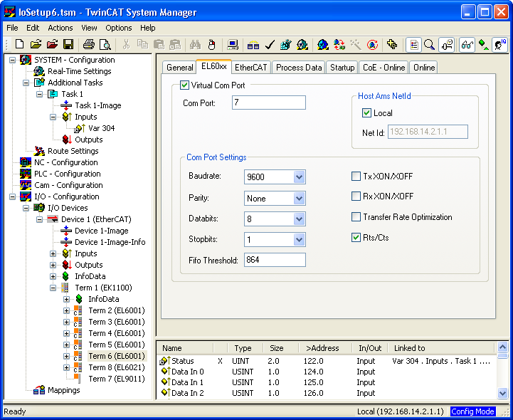Disable Rts/Cts checkbox
Image resolution: width=513 pixels, height=420 pixels.
pos(356,238)
